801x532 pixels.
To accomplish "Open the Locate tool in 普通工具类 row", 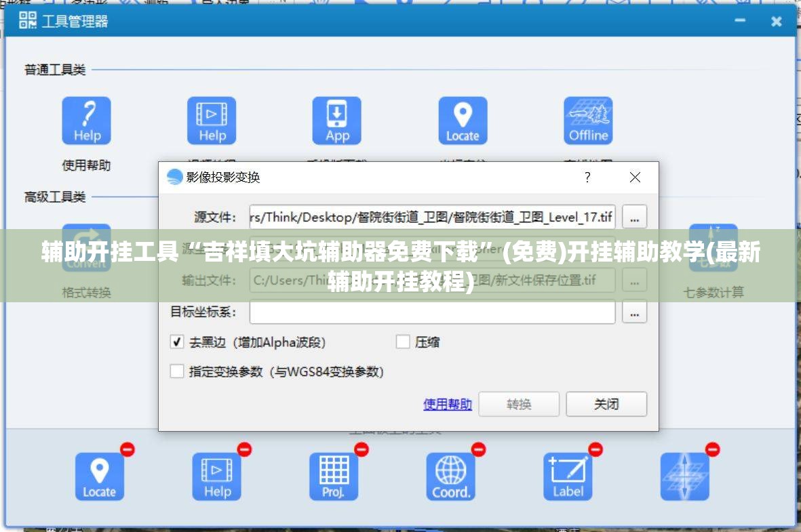I will coord(463,121).
